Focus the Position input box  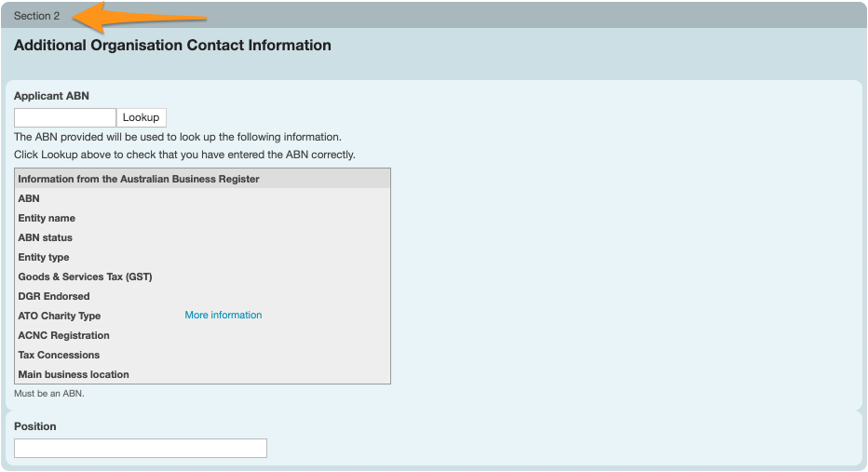click(141, 449)
